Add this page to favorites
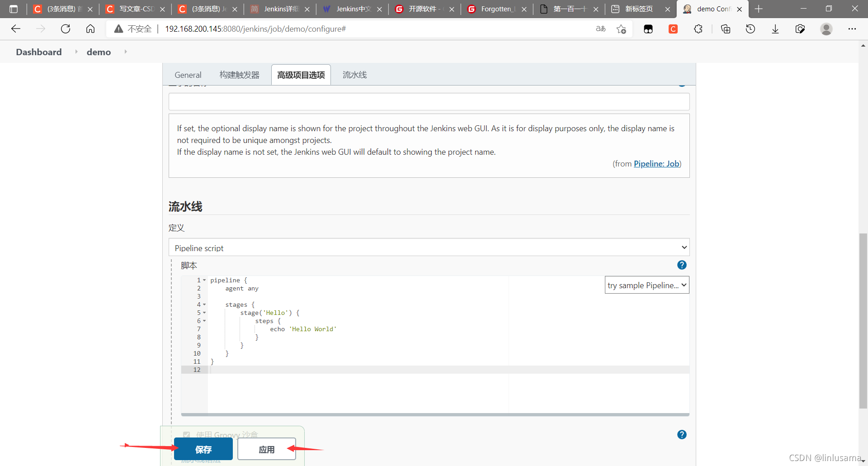The height and width of the screenshot is (466, 868). click(621, 29)
